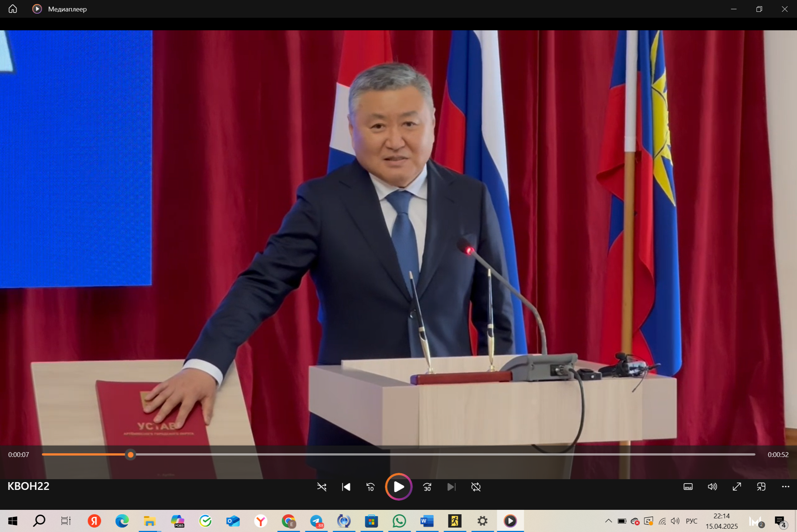The width and height of the screenshot is (797, 532).
Task: Show hidden system tray icons
Action: pos(608,521)
